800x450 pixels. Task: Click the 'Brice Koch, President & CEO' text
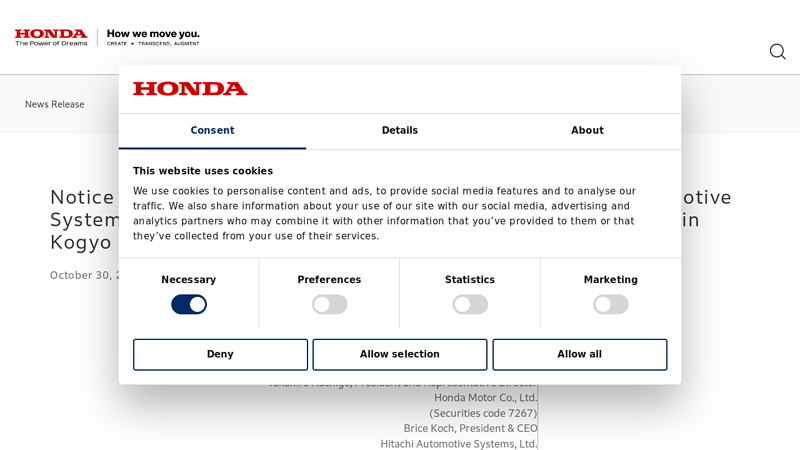point(470,429)
